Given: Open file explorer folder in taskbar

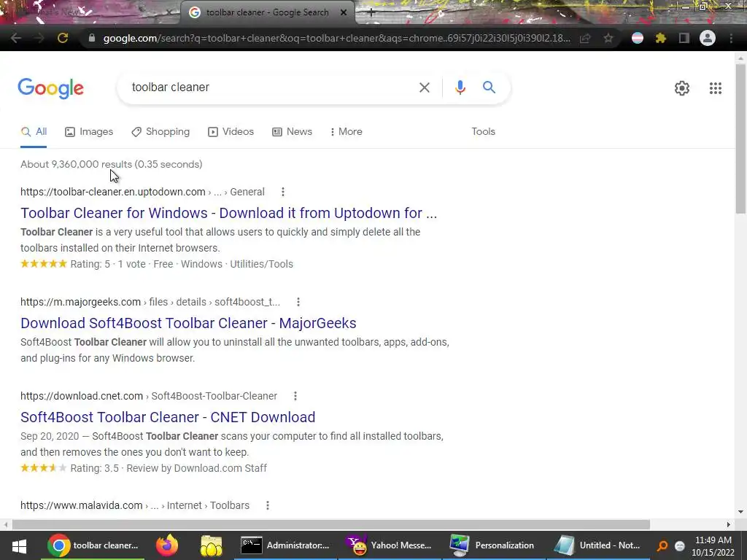Looking at the screenshot, I should tap(212, 545).
